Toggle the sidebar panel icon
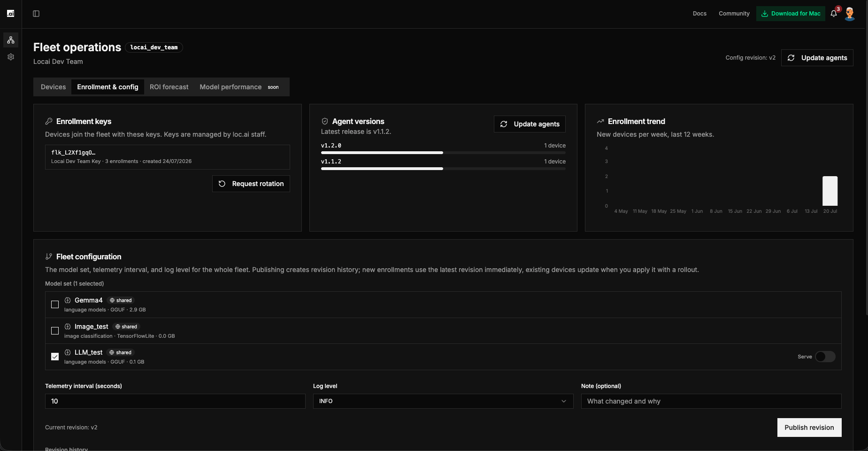Viewport: 868px width, 451px height. pyautogui.click(x=36, y=14)
